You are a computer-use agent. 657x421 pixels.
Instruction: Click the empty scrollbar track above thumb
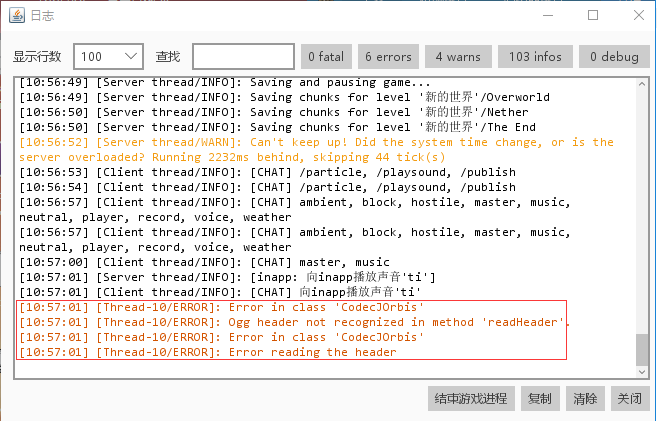click(642, 211)
